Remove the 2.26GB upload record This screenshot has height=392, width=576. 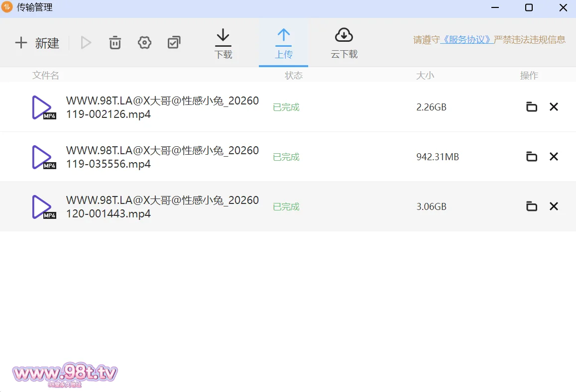coord(554,107)
